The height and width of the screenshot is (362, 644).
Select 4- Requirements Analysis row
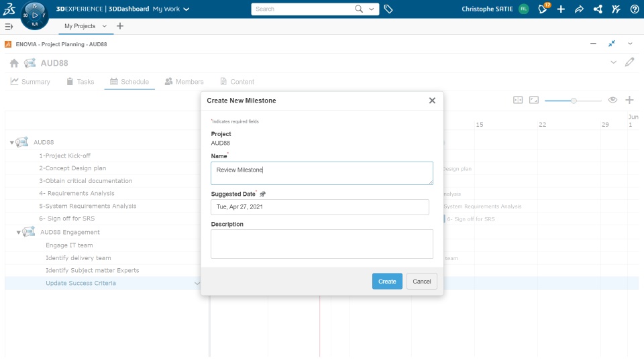pyautogui.click(x=76, y=193)
